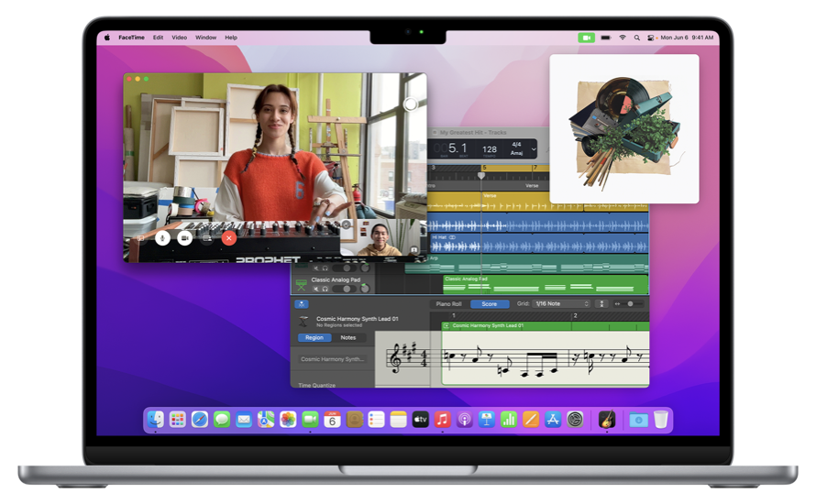Image resolution: width=816 pixels, height=504 pixels.
Task: Launch Safari from the Dock
Action: click(200, 419)
